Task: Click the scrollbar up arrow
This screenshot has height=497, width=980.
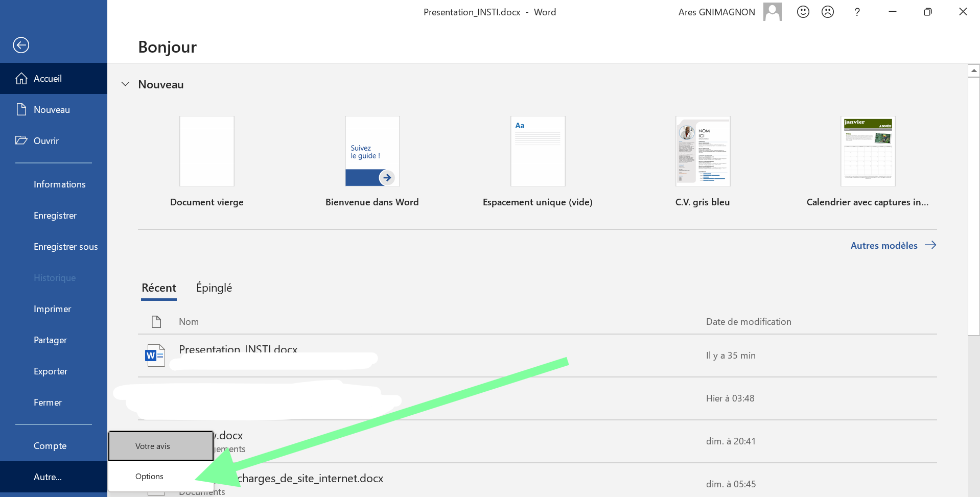Action: tap(974, 70)
